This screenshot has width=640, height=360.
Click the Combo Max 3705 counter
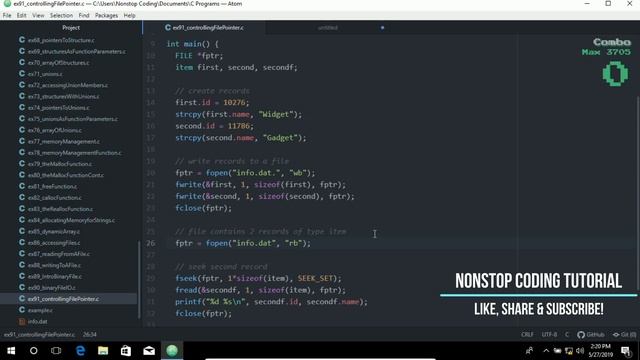tap(607, 63)
